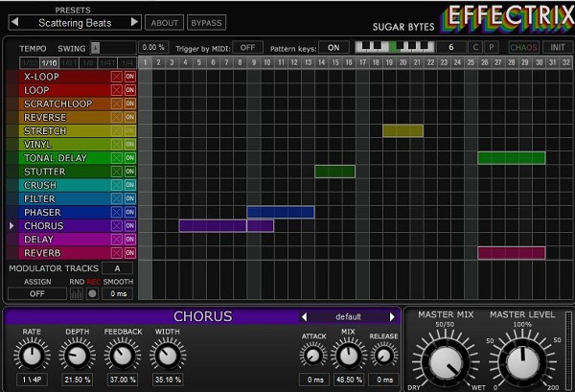Click the mini keyboard pattern selector
The width and height of the screenshot is (575, 392).
pyautogui.click(x=393, y=47)
